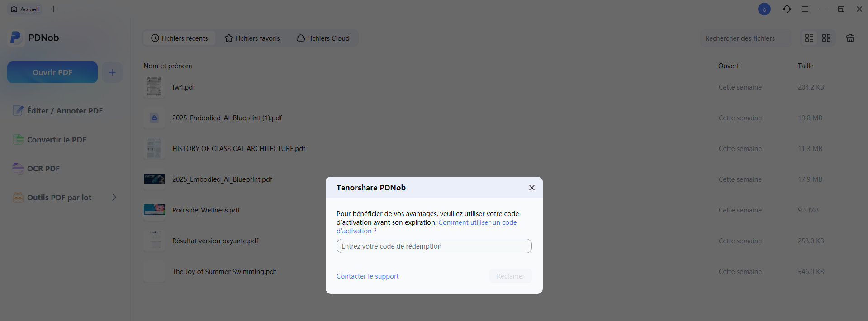The image size is (868, 321).
Task: Click the Rechercher des fichiers search field
Action: (x=746, y=38)
